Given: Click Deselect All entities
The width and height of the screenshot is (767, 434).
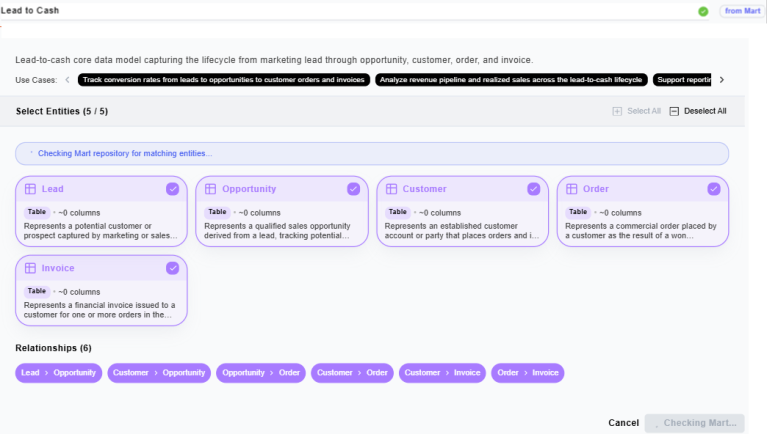Looking at the screenshot, I should (698, 111).
